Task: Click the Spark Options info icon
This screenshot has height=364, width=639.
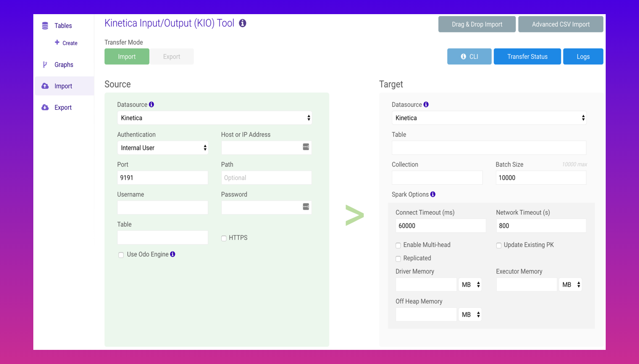Action: point(433,194)
